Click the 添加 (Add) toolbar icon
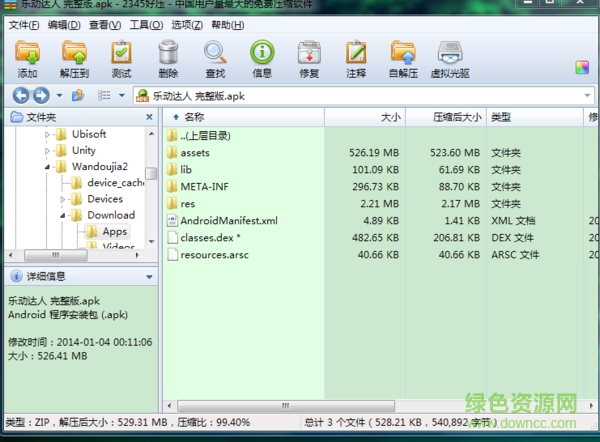 click(27, 57)
